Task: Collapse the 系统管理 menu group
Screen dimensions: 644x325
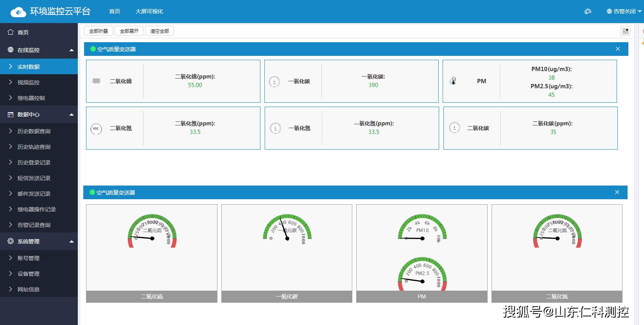Action: 72,241
